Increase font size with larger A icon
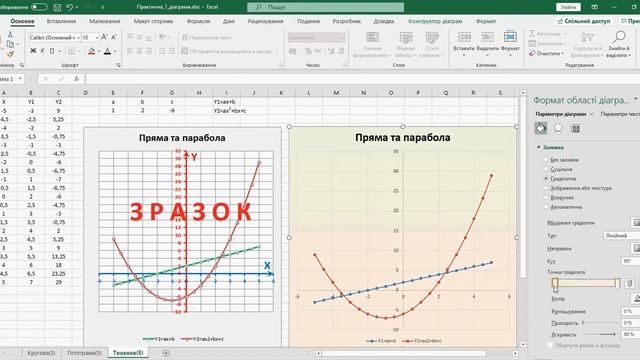640x360 pixels. point(104,37)
